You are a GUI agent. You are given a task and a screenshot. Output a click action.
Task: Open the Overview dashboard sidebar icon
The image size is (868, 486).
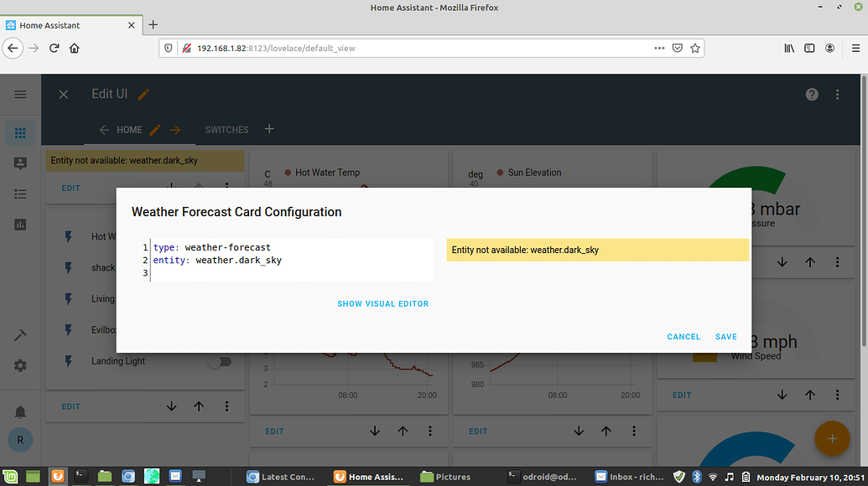(x=20, y=133)
